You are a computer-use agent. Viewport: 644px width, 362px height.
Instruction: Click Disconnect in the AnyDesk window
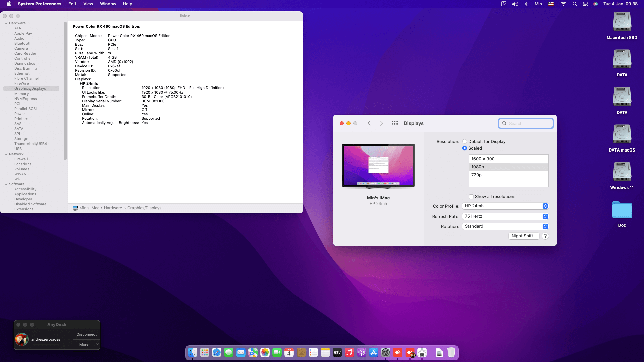[x=87, y=334]
